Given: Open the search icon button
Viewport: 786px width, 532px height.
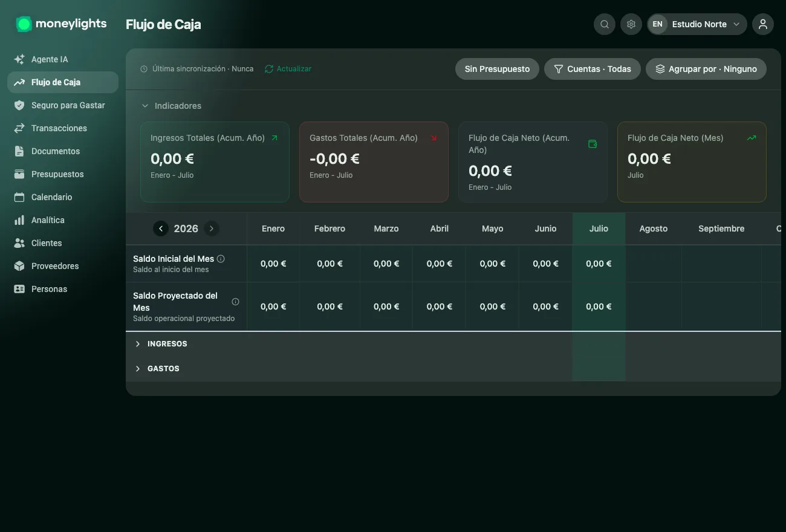Looking at the screenshot, I should coord(605,24).
